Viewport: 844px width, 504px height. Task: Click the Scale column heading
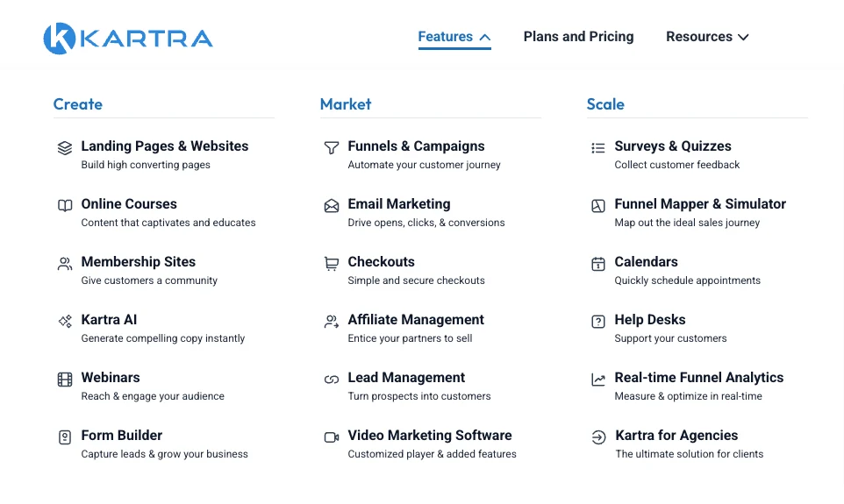[605, 104]
